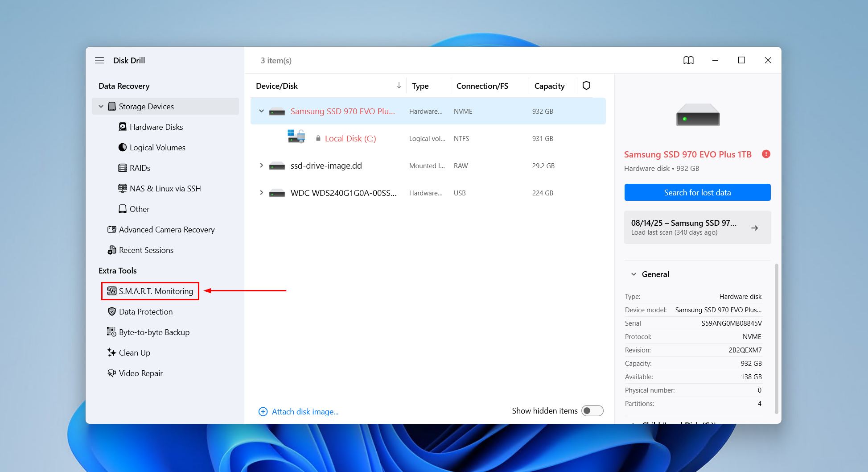Viewport: 868px width, 472px height.
Task: Sort by the Device/Disk column arrow
Action: pyautogui.click(x=399, y=85)
